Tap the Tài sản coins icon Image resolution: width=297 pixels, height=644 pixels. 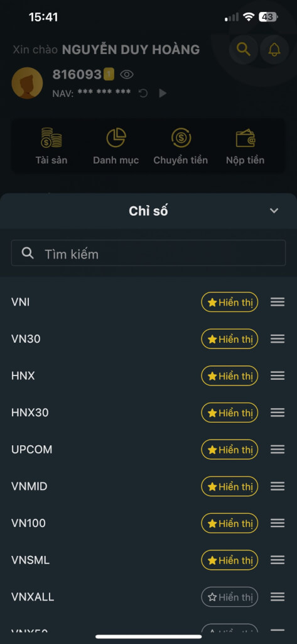(x=51, y=138)
